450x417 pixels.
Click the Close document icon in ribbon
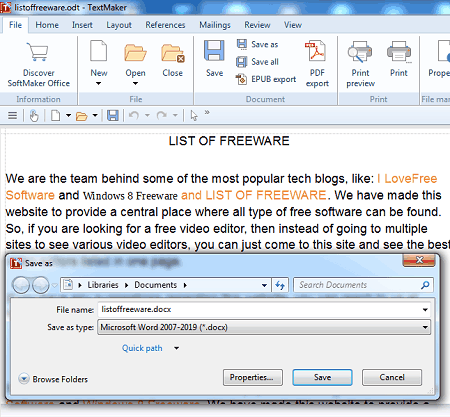173,53
